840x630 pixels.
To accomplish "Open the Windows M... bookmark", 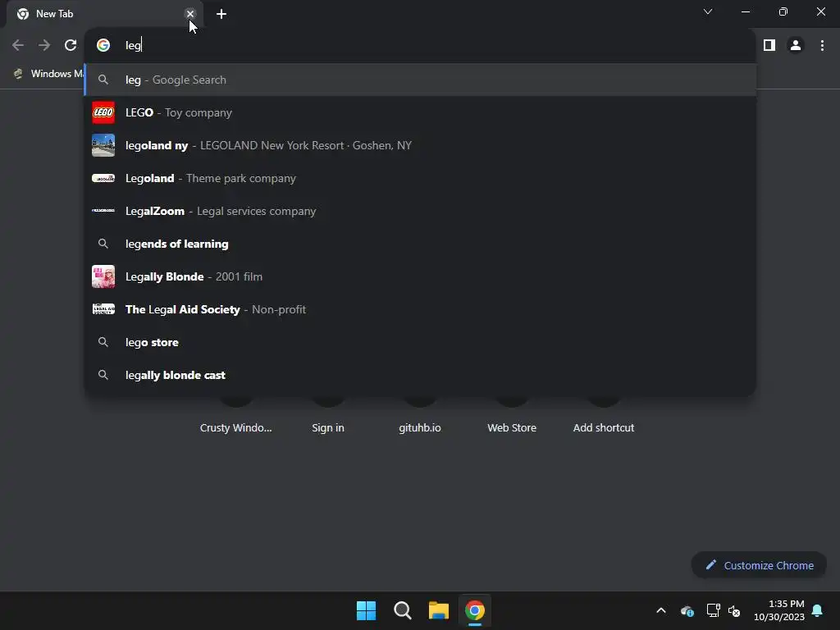I will tap(48, 73).
